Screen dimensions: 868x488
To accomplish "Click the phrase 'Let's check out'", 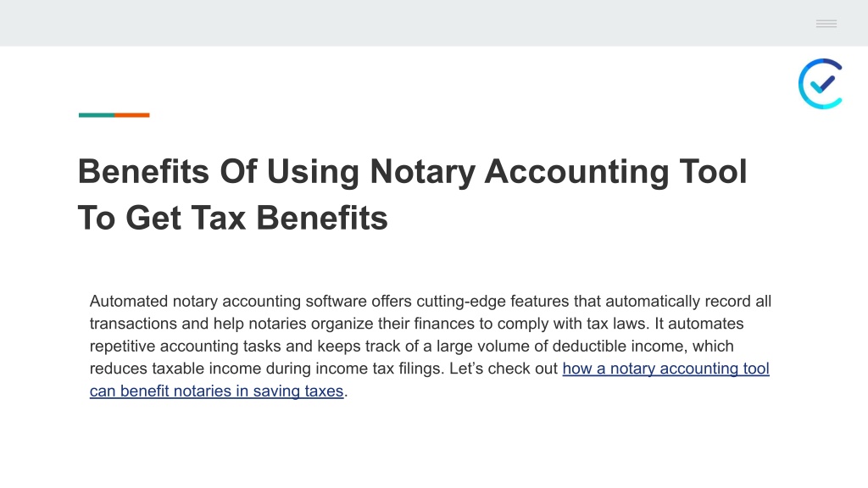I will pos(504,369).
